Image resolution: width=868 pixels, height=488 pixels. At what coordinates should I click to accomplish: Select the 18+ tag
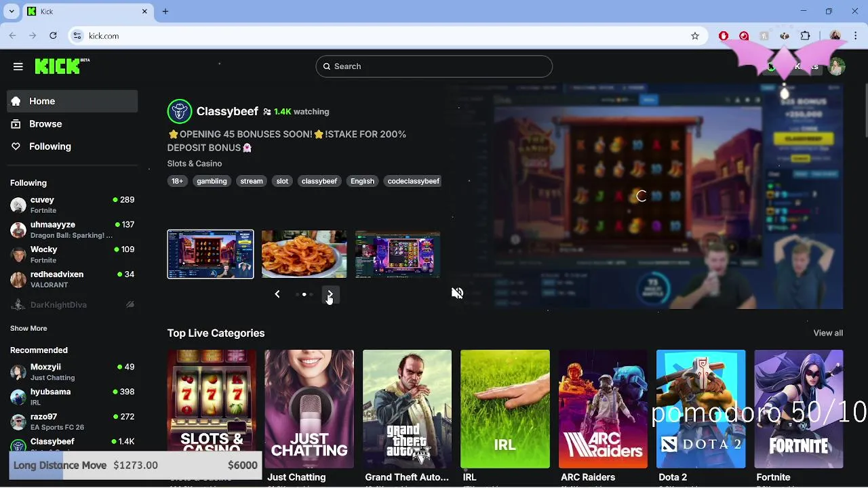coord(177,181)
